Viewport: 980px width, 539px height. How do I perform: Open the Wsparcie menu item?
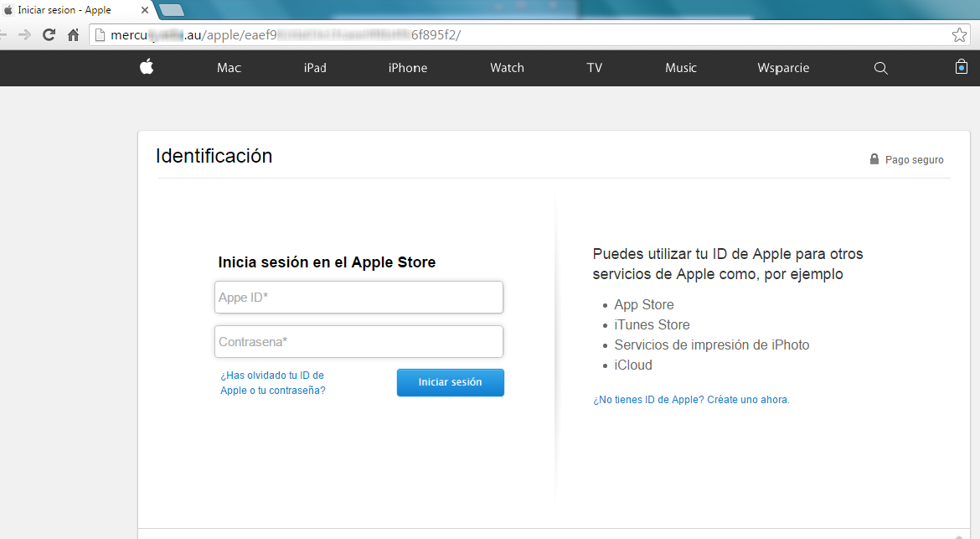[x=783, y=68]
